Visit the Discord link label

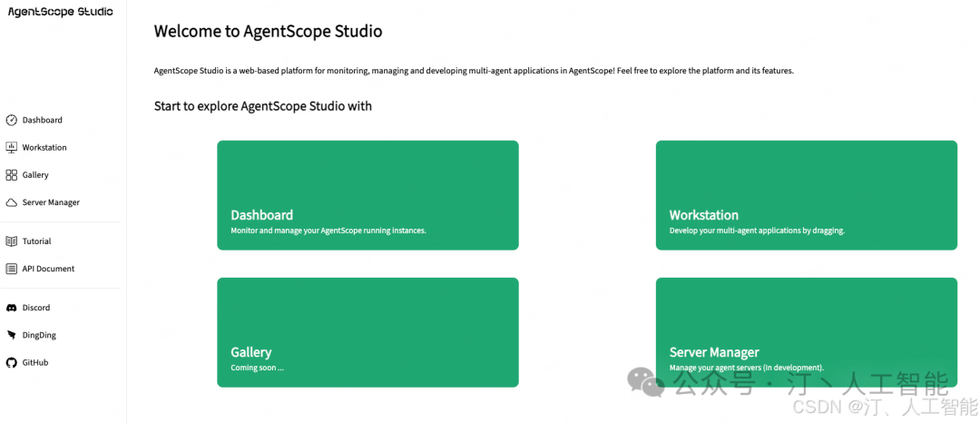36,308
